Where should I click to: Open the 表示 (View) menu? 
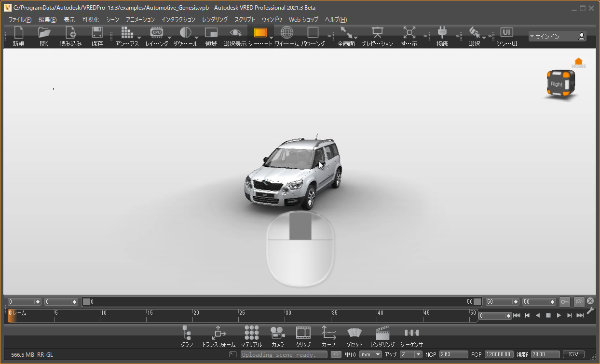coord(69,20)
